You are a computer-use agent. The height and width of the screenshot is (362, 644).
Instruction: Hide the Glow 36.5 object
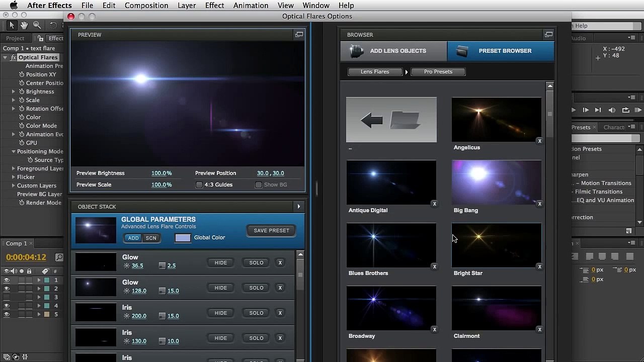(x=221, y=262)
